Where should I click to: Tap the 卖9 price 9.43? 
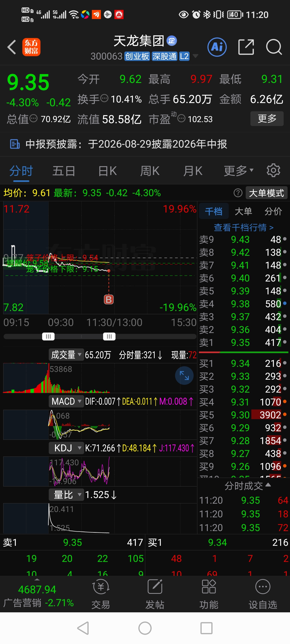click(x=240, y=239)
